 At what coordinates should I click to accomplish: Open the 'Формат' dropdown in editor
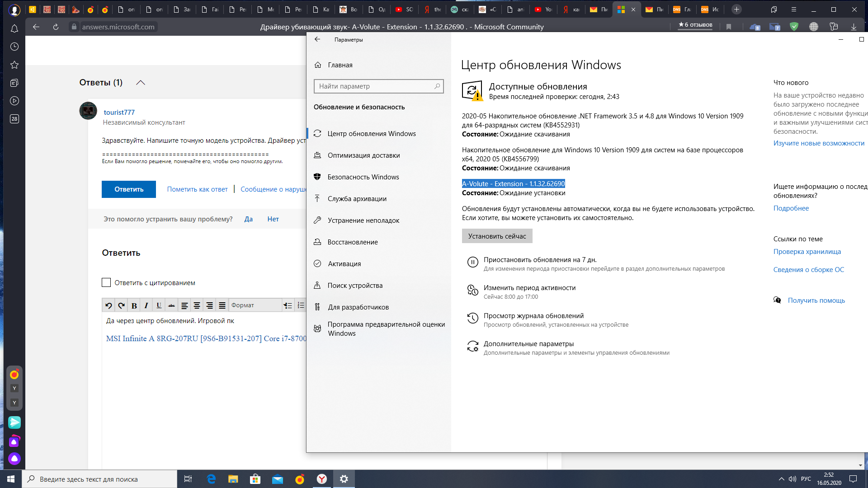(255, 305)
